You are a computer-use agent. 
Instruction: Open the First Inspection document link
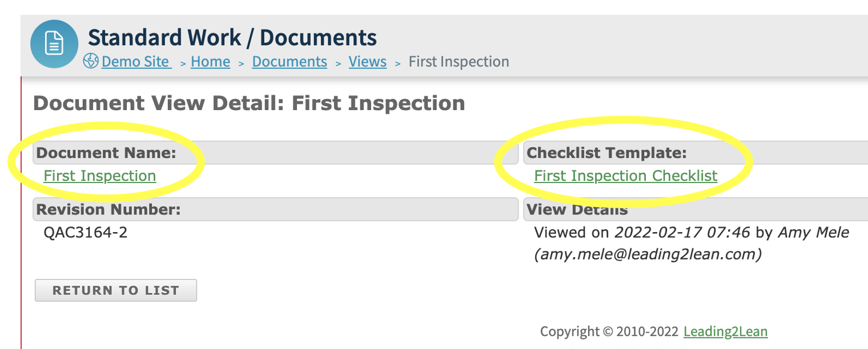pyautogui.click(x=99, y=176)
